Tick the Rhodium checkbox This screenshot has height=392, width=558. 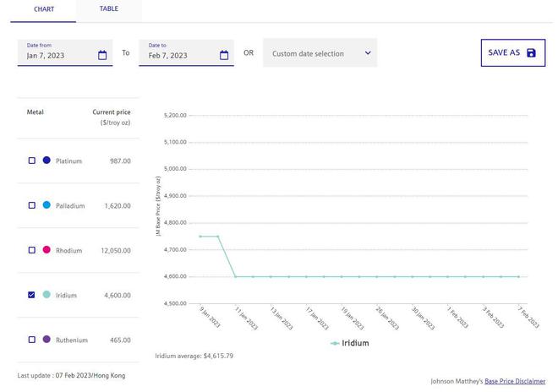click(32, 250)
